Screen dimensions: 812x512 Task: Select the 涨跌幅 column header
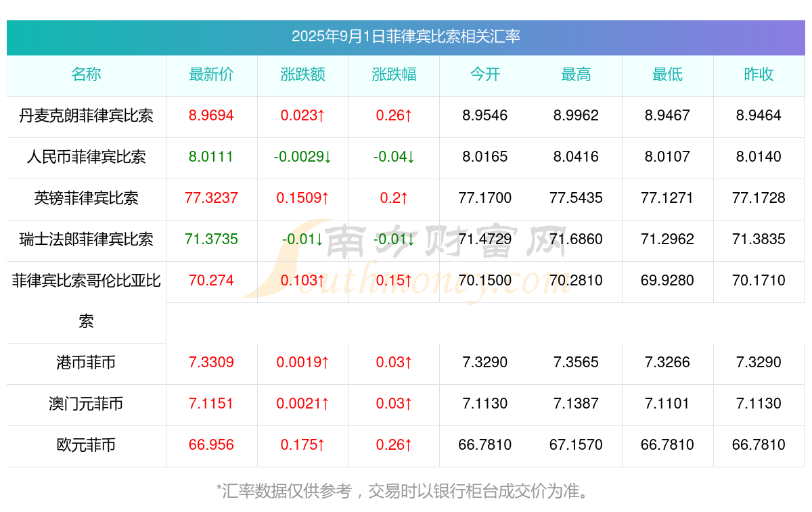click(394, 75)
